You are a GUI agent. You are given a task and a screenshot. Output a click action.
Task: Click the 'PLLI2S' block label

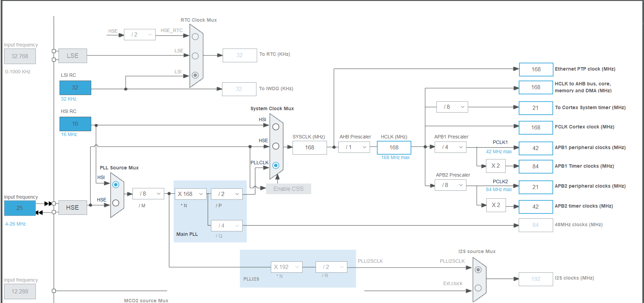(x=251, y=279)
